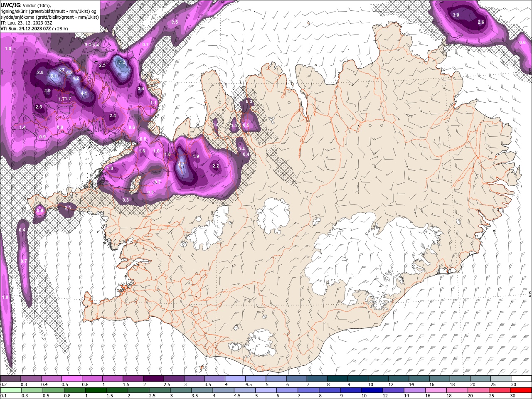Click the 2.4 precipitation value label
Viewport: 532px width, 399px height.
[113, 116]
